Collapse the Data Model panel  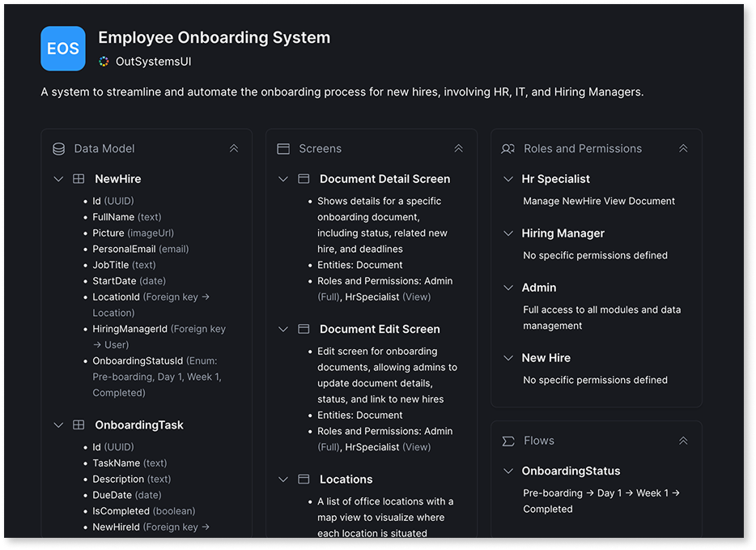pos(234,148)
